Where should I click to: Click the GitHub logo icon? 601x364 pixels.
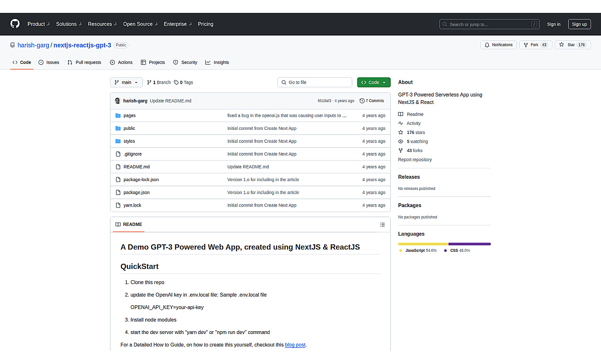pos(15,24)
